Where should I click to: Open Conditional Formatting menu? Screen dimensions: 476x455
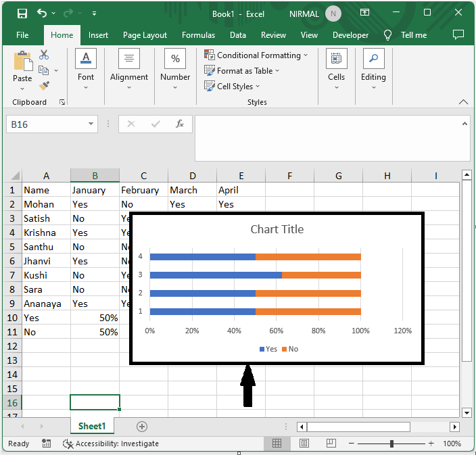tap(256, 55)
